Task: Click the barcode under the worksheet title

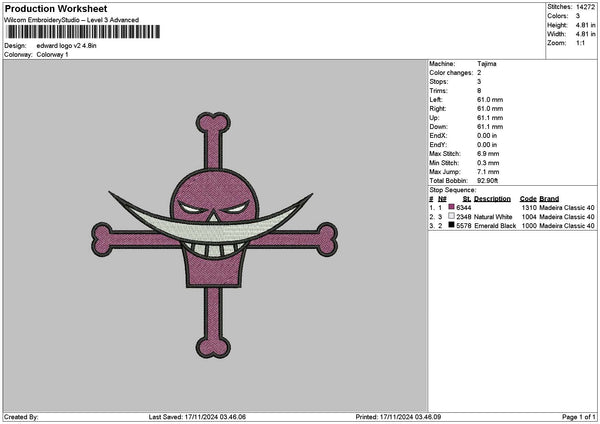Action: click(83, 32)
